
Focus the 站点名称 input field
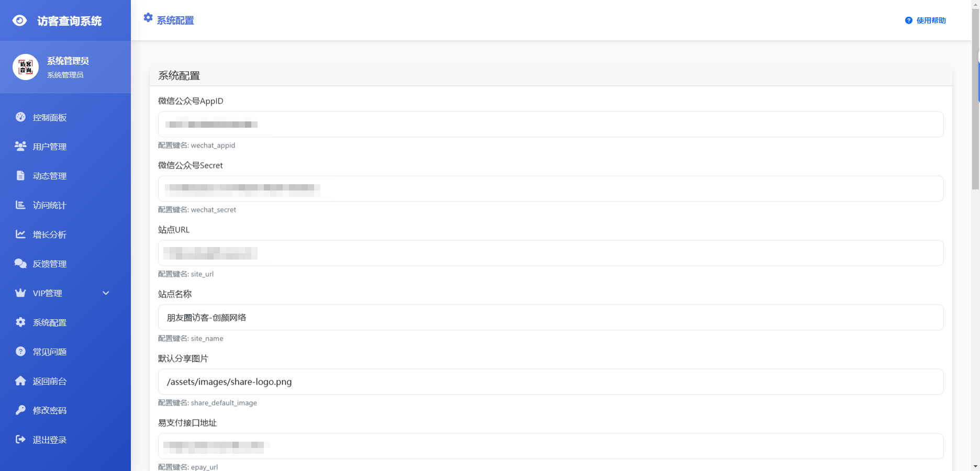[x=550, y=318]
